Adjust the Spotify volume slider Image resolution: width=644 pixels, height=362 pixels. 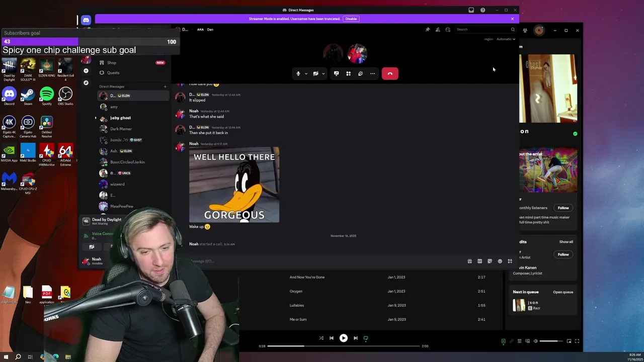pyautogui.click(x=551, y=341)
